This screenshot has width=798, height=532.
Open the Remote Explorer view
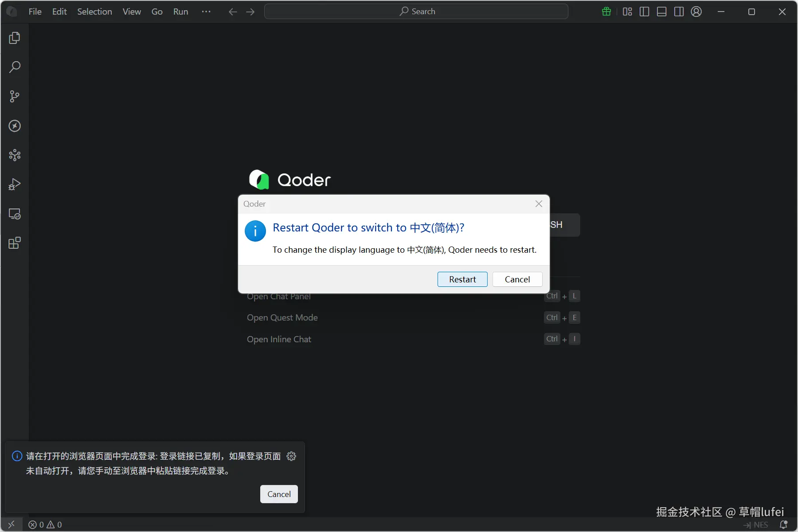tap(15, 214)
